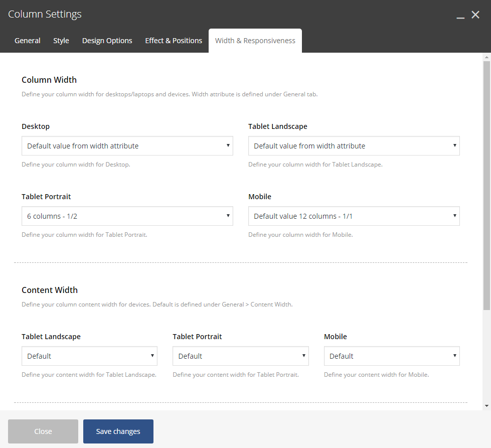Select the Width & Responsiveness tab
Viewport: 491px width, 448px height.
click(x=255, y=41)
